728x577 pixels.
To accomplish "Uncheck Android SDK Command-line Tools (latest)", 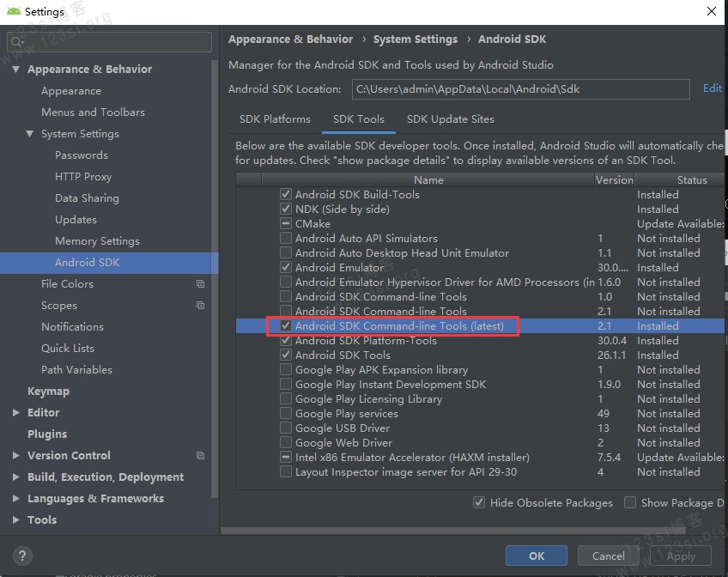I will [x=286, y=326].
